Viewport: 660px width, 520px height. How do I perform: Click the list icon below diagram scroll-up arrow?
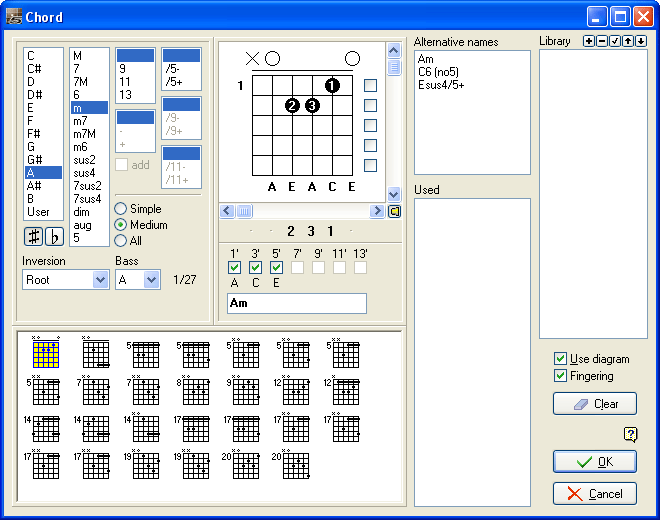394,67
